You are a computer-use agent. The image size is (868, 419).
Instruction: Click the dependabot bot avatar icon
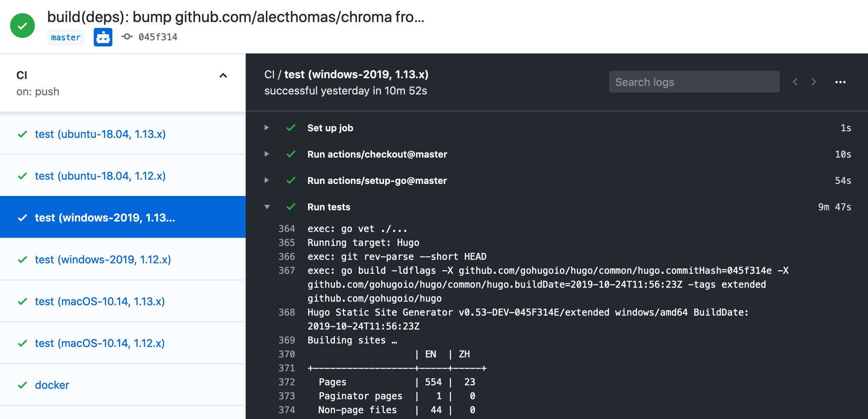click(103, 37)
